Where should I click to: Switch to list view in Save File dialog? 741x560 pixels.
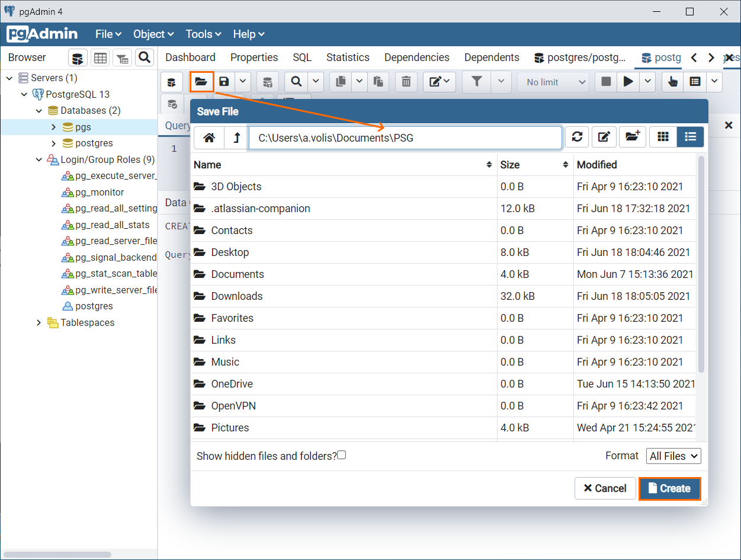click(x=690, y=137)
